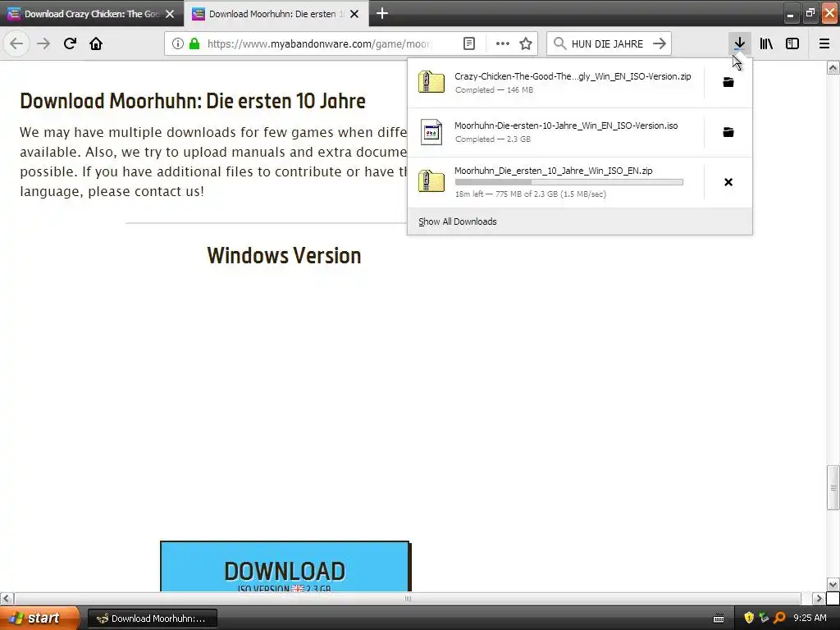Click the blue DOWNLOAD ISO Version button
840x630 pixels.
pyautogui.click(x=285, y=567)
